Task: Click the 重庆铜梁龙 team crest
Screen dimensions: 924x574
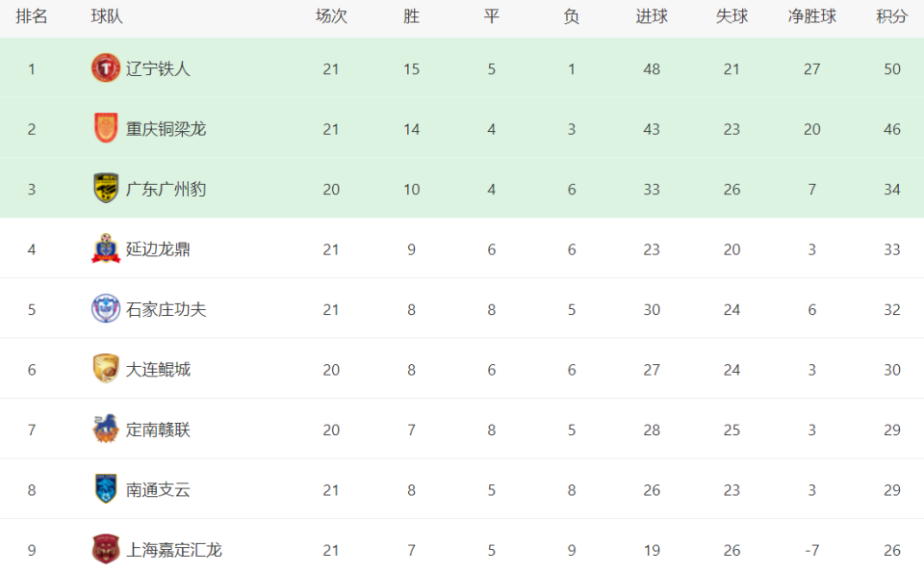Action: pos(106,128)
